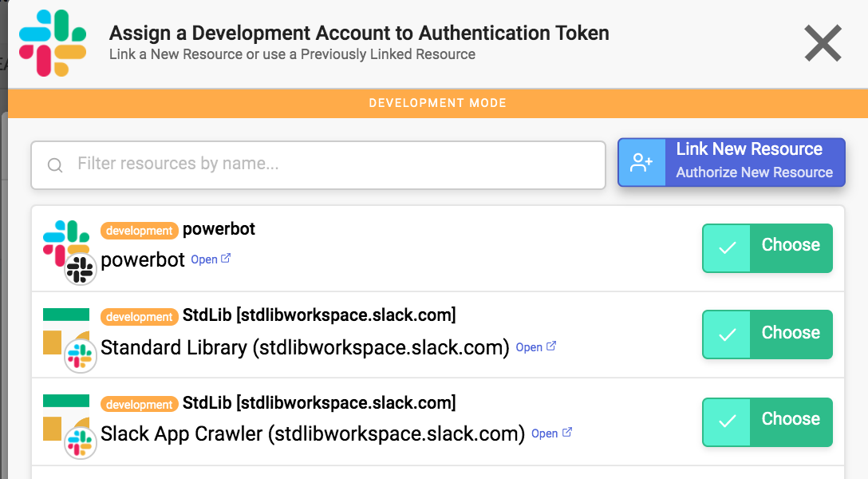The width and height of the screenshot is (868, 479).
Task: Click development tag on Slack App Crawler row
Action: pos(140,404)
